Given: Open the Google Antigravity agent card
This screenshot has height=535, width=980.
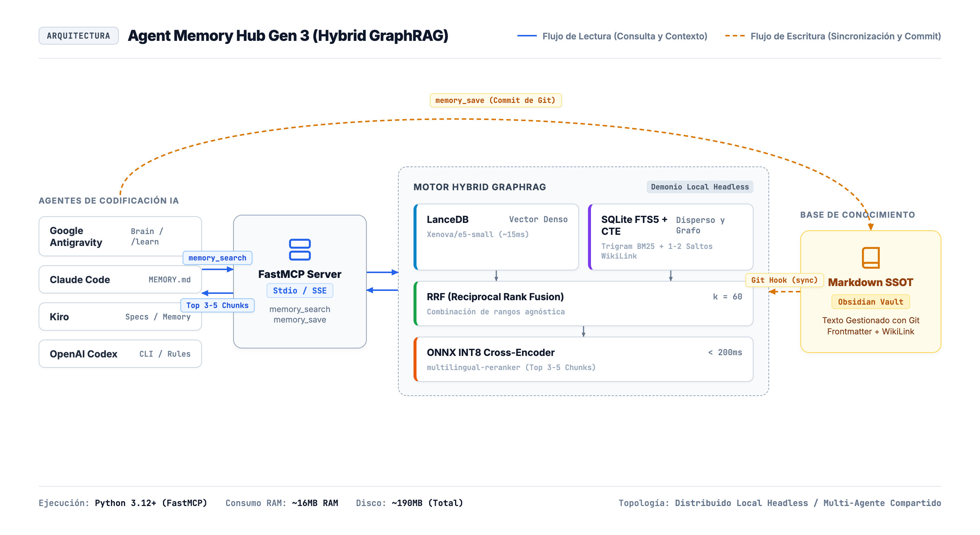Looking at the screenshot, I should click(x=120, y=236).
